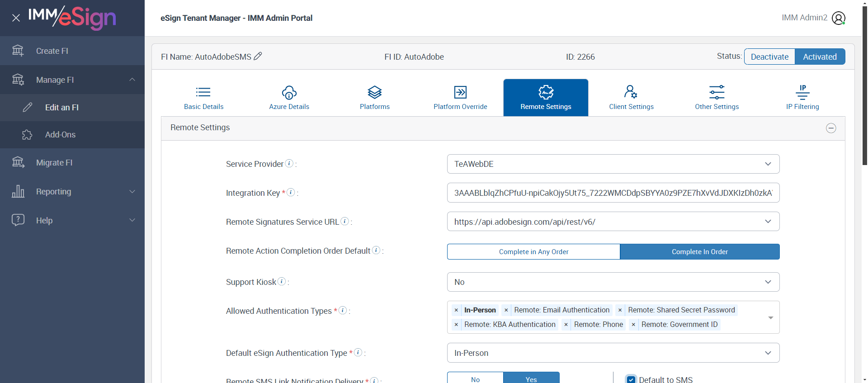The image size is (868, 383).
Task: Expand the Help menu
Action: point(132,220)
